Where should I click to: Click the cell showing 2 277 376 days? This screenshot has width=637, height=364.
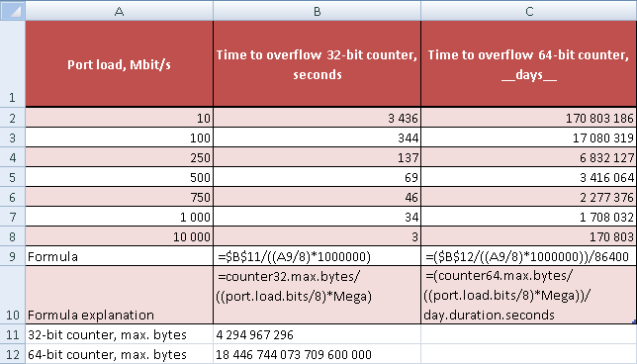[529, 197]
